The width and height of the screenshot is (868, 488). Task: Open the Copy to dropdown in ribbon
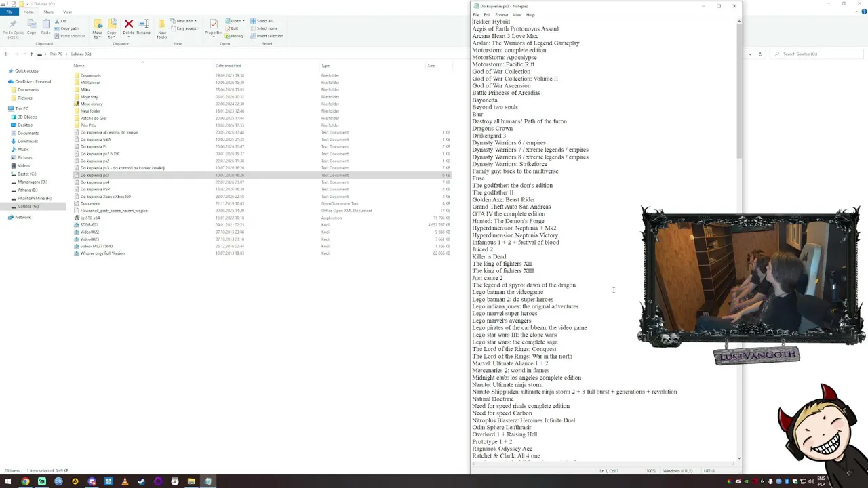pyautogui.click(x=112, y=28)
